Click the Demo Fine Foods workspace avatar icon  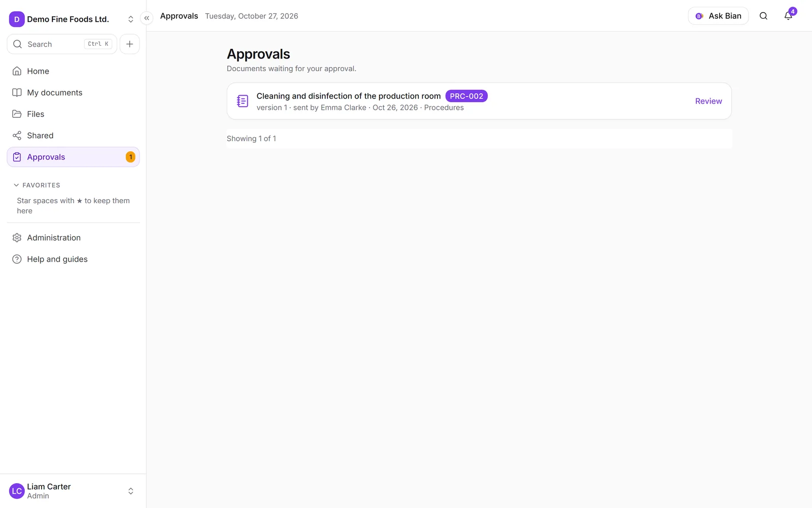[x=17, y=19]
